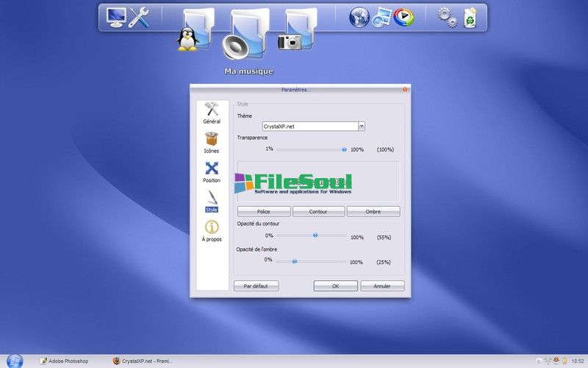Open the Position settings section
The width and height of the screenshot is (588, 368).
click(212, 171)
